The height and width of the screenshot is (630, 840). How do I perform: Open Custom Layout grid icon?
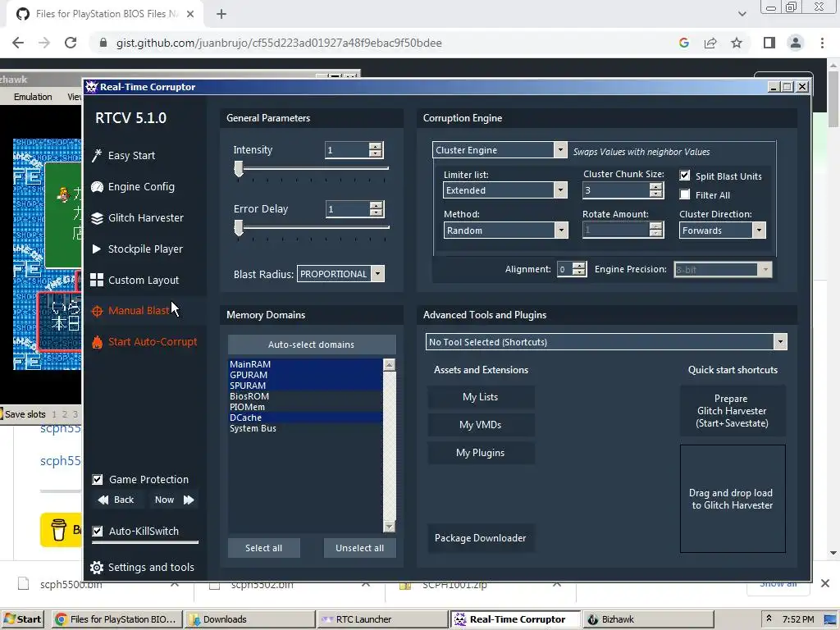coord(97,281)
